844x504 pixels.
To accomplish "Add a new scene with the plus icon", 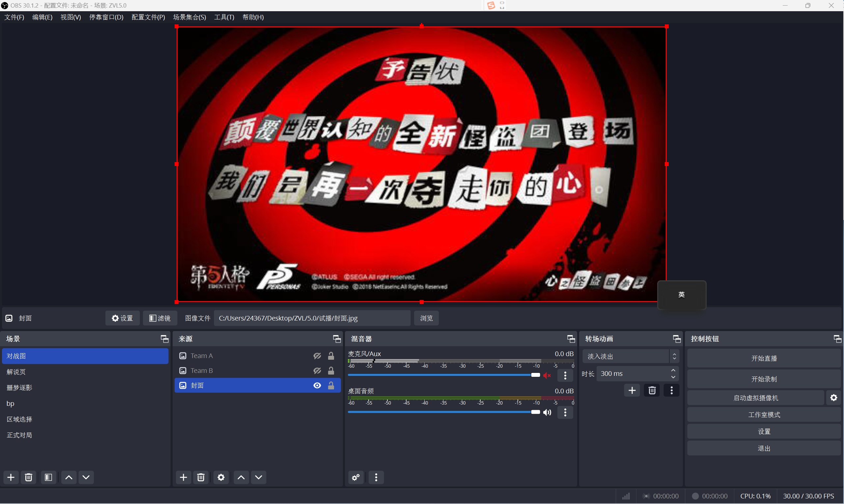I will (11, 477).
